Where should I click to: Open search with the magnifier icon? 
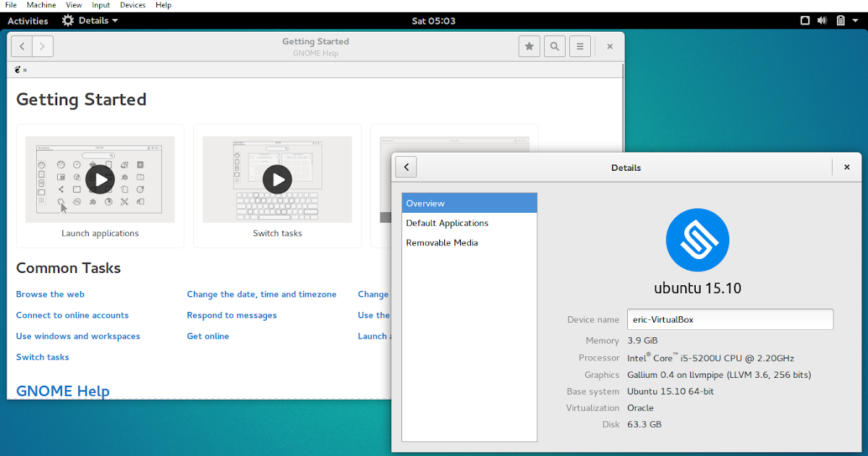[555, 46]
